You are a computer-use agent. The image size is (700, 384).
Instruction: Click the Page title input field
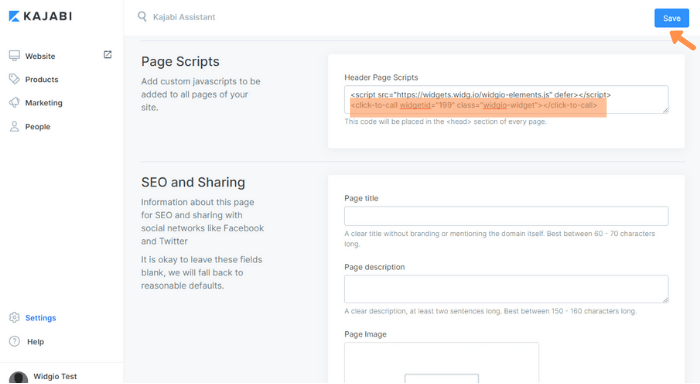tap(506, 216)
